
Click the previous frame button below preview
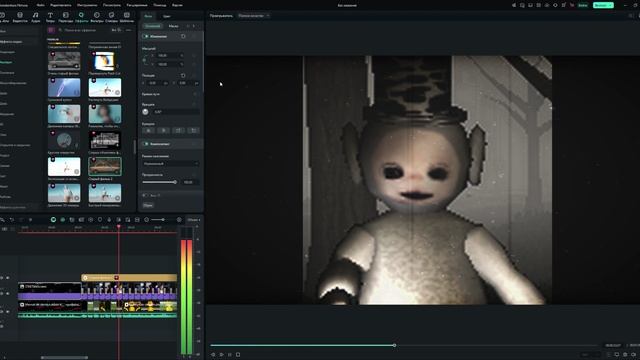(213, 355)
